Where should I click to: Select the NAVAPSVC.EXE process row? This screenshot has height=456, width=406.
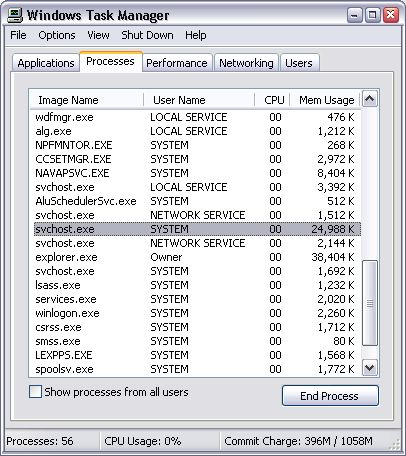click(x=197, y=173)
